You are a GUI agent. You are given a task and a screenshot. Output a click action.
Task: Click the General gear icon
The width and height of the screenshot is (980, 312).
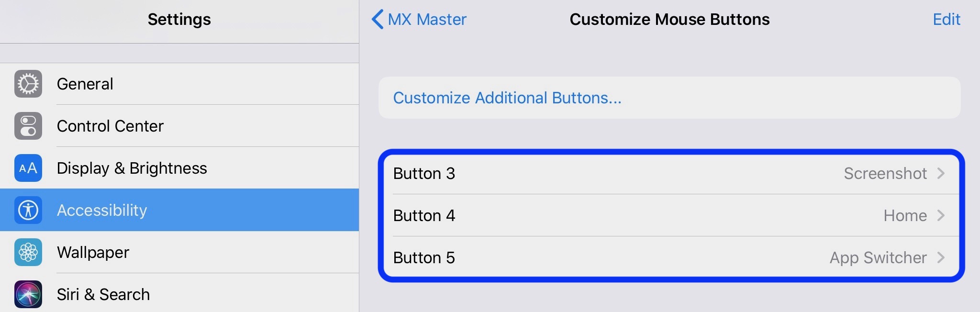(x=28, y=84)
